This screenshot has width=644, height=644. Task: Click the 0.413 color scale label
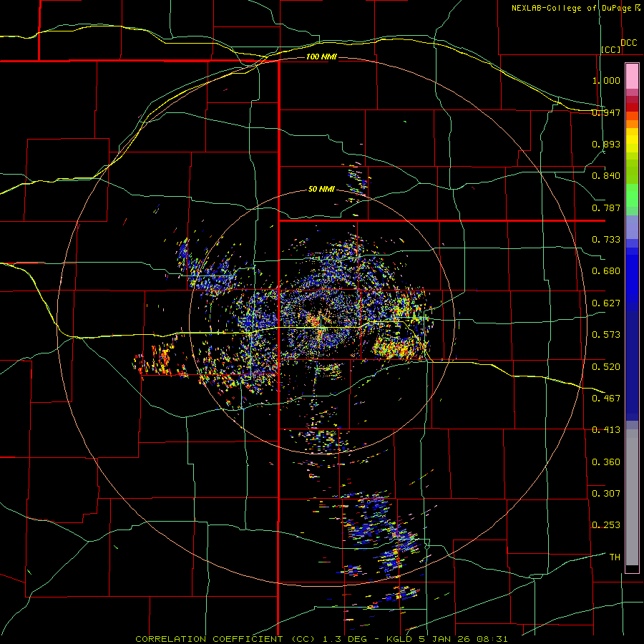click(x=606, y=430)
